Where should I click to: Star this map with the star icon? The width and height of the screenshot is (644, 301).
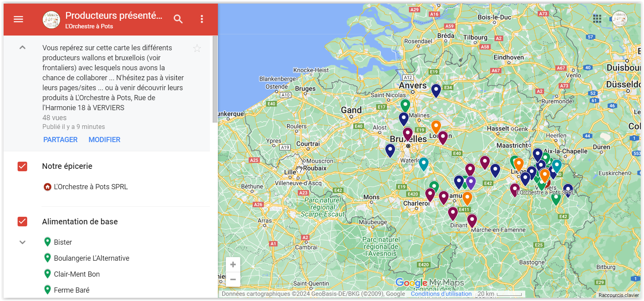click(x=197, y=48)
